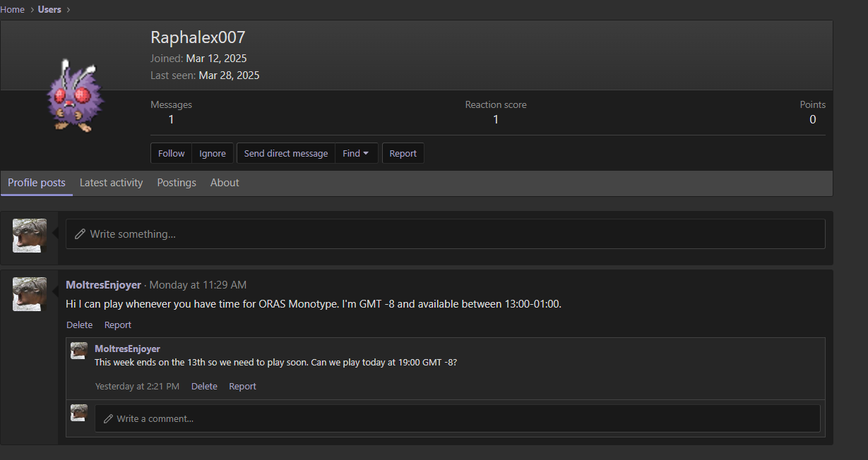Click the post text mentioning ORAS Monotype
The image size is (868, 460).
(x=314, y=304)
